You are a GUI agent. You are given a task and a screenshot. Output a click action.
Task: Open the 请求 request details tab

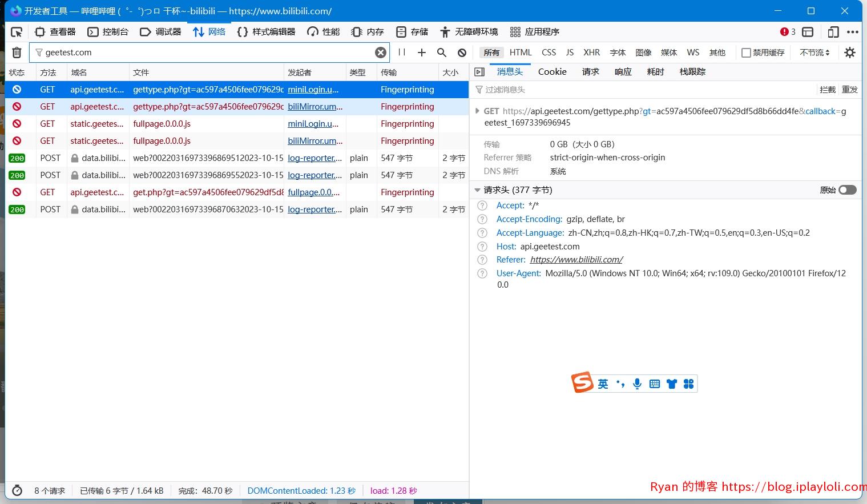pos(591,72)
